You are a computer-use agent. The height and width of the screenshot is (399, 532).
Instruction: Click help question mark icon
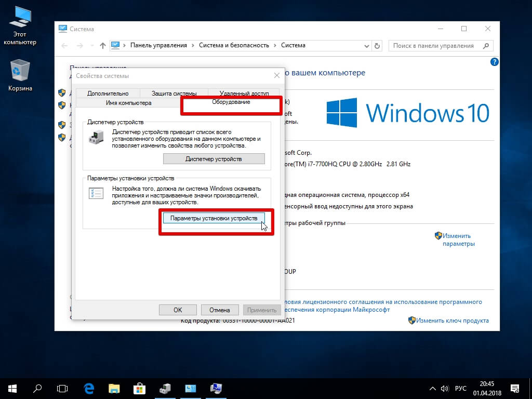pyautogui.click(x=495, y=62)
